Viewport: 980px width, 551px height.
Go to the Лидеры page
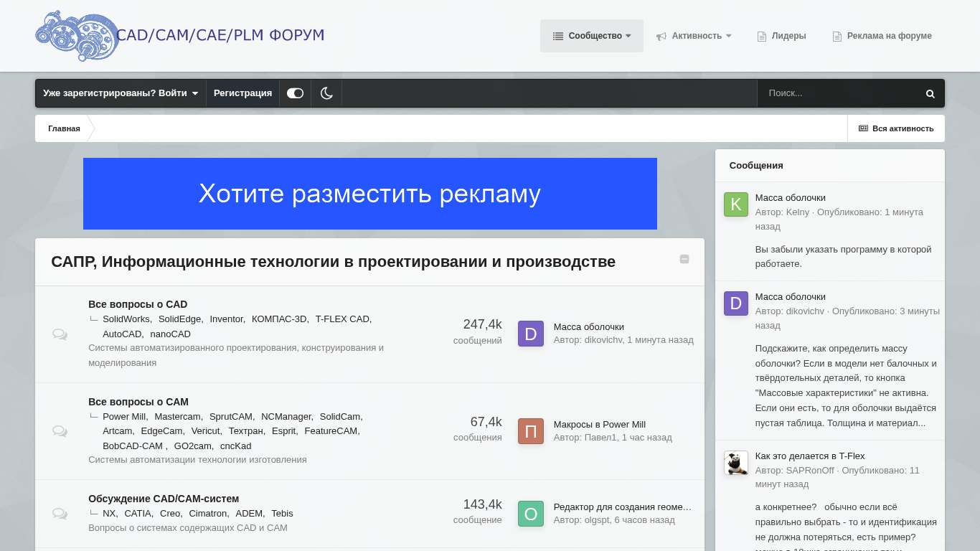782,36
